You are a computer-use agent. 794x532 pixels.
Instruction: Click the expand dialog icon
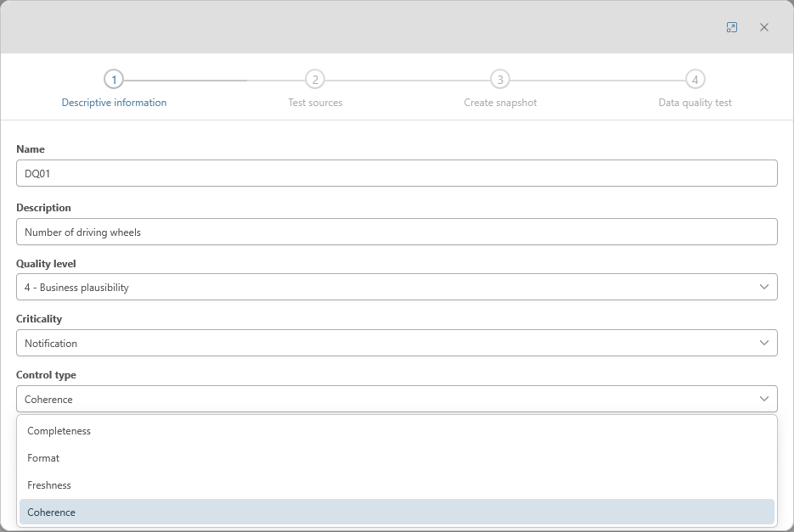click(732, 27)
